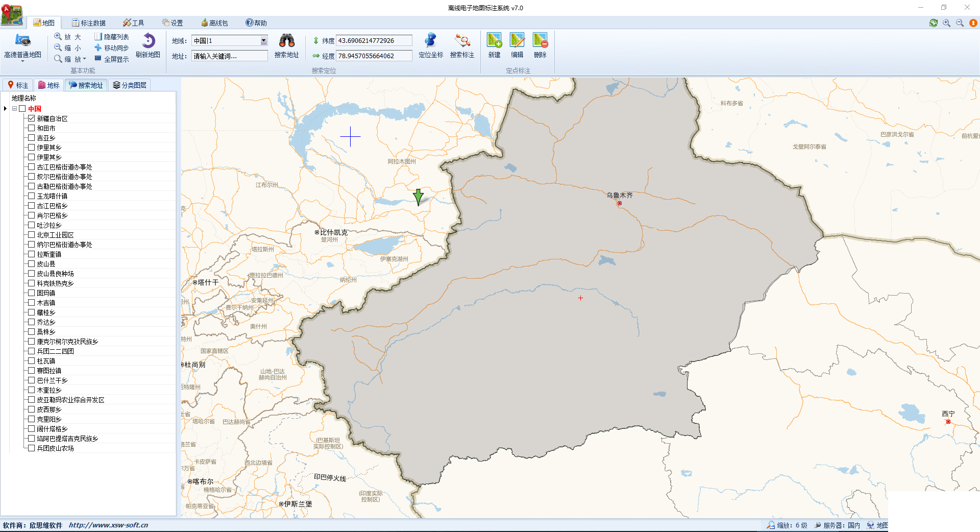
Task: Check the 和田市 checkbox
Action: [32, 128]
